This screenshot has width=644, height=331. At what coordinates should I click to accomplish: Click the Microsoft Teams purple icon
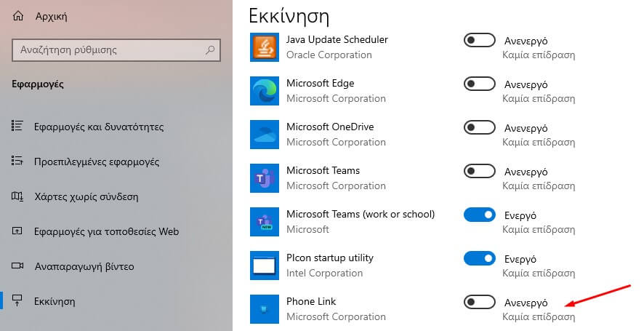(264, 178)
